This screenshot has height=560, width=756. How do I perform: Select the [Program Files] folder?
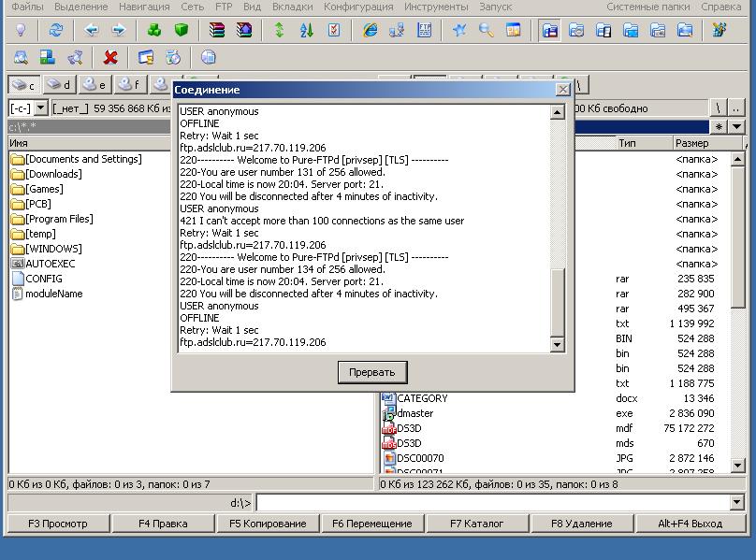[x=52, y=219]
